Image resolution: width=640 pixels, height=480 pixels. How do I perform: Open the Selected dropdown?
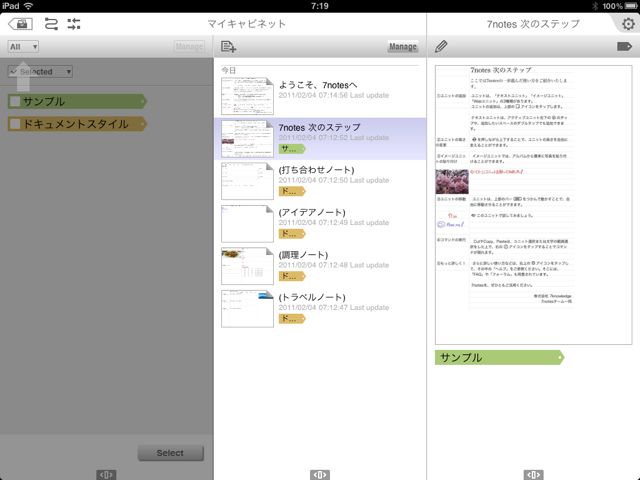[x=40, y=72]
